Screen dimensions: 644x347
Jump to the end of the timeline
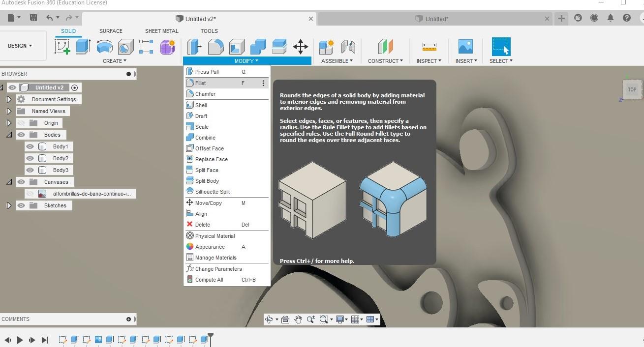[x=45, y=340]
